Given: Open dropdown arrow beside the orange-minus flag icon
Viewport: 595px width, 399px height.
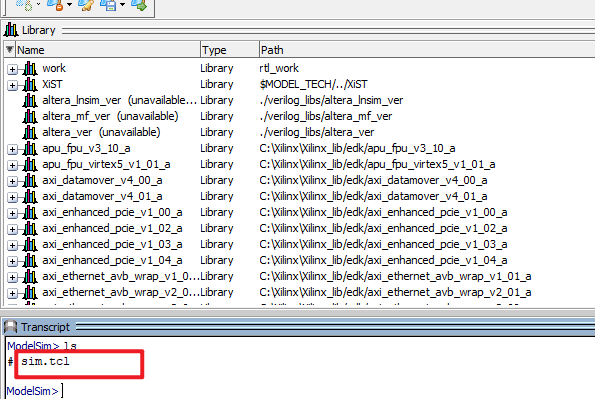Looking at the screenshot, I should (69, 5).
